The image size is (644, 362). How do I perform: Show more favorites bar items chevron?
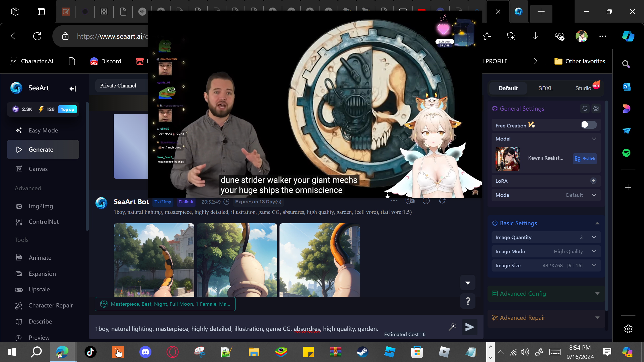[x=536, y=61]
